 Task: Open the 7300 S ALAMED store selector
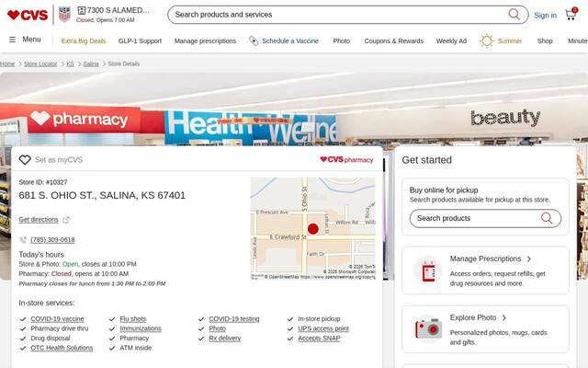113,15
